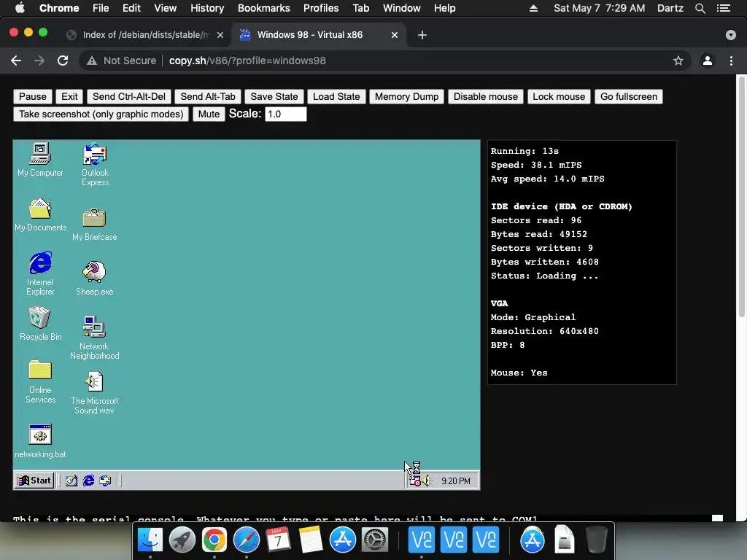747x560 pixels.
Task: Open the Apple menu
Action: [20, 8]
